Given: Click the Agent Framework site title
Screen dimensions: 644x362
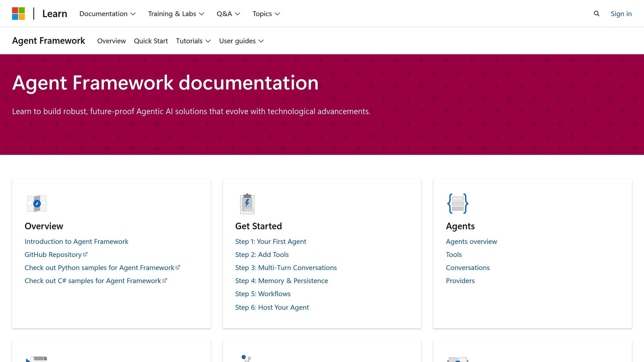Looking at the screenshot, I should coord(48,41).
